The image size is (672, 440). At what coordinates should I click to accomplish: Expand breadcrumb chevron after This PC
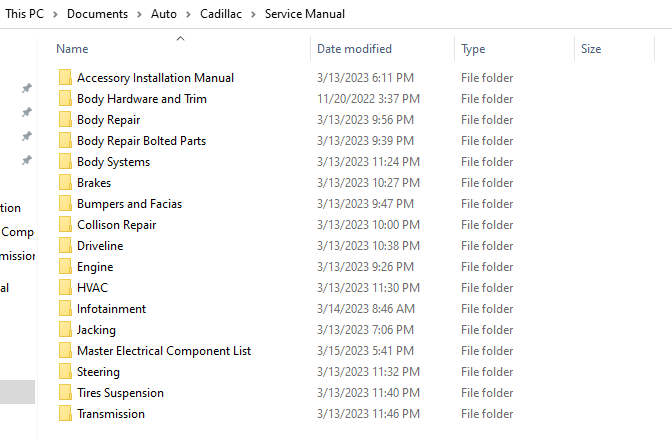(55, 14)
